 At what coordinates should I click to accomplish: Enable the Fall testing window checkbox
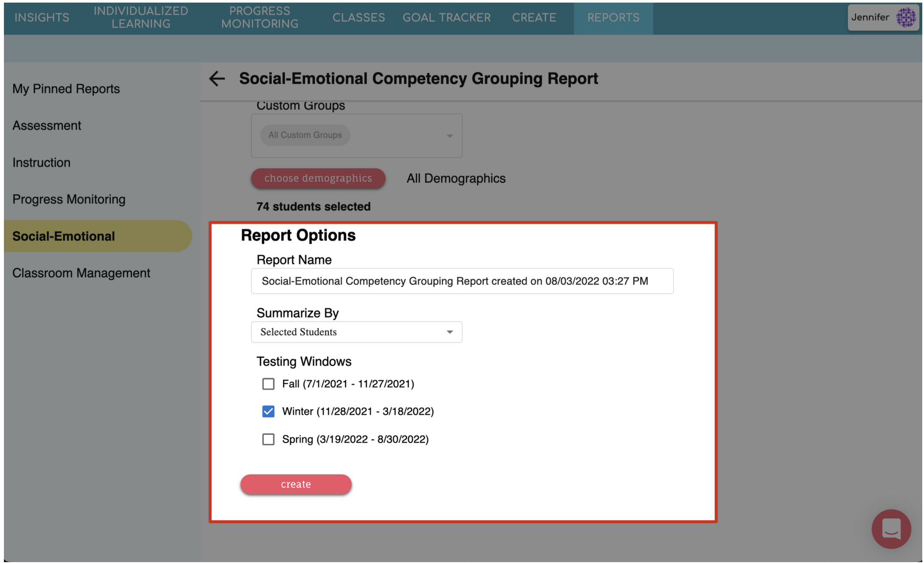click(268, 384)
